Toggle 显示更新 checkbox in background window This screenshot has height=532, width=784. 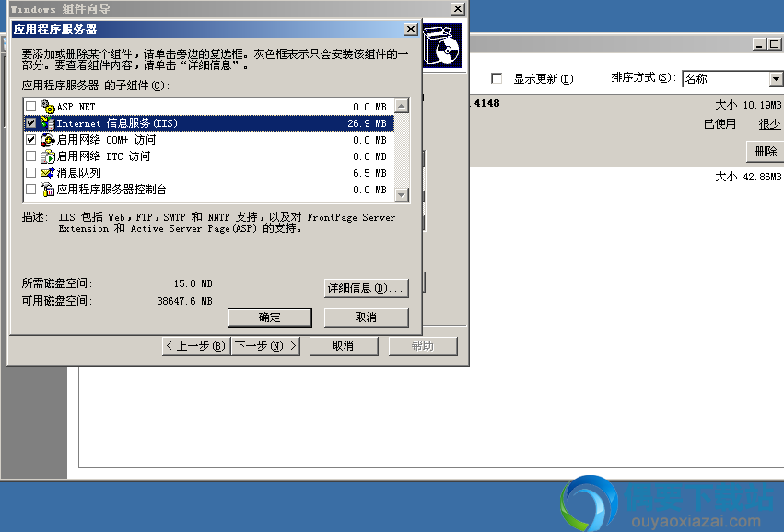coord(497,78)
